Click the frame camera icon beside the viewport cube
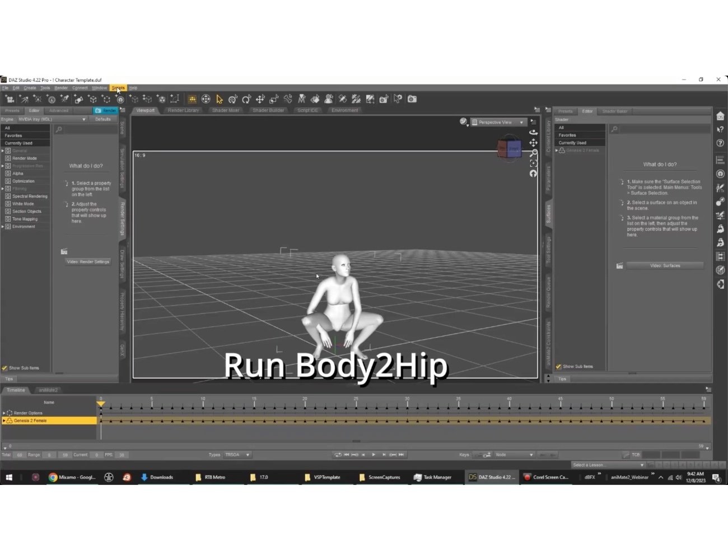Screen dimensions: 728x560 [533, 164]
